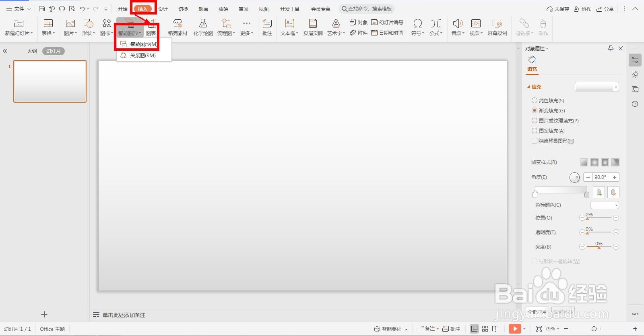Viewport: 644px width, 336px height.
Task: Select Picture or texture fill radio
Action: pyautogui.click(x=535, y=120)
